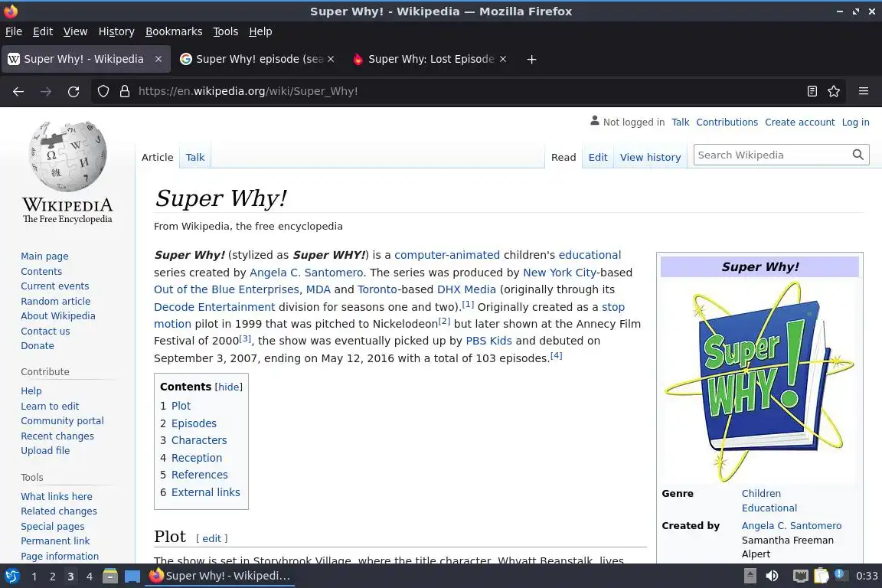The height and width of the screenshot is (588, 882).
Task: Open the DHX Media link
Action: tap(466, 289)
